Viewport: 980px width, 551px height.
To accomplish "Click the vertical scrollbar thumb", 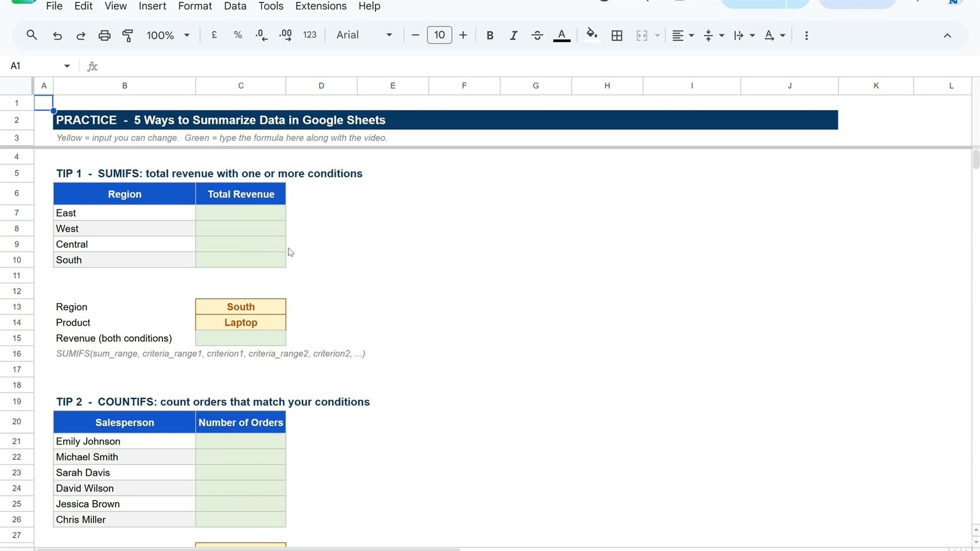I will tap(976, 159).
